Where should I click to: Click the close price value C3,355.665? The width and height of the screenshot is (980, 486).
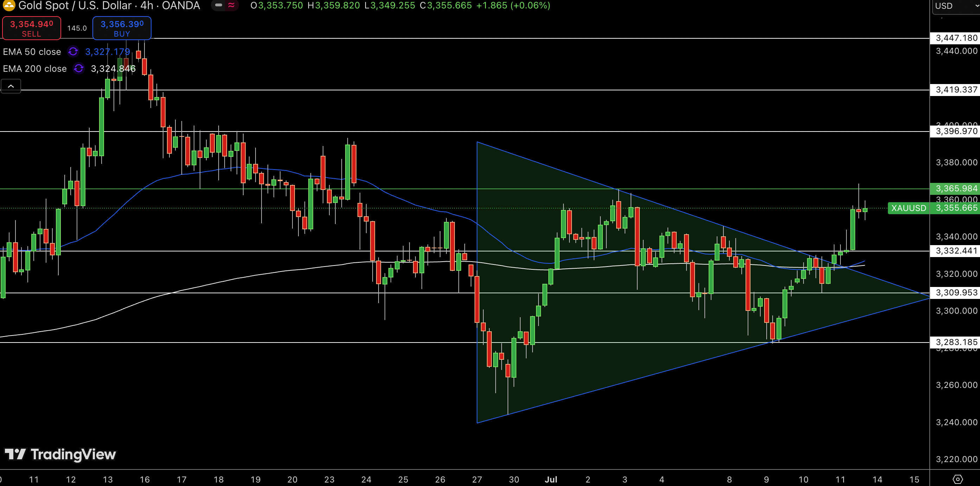[445, 6]
